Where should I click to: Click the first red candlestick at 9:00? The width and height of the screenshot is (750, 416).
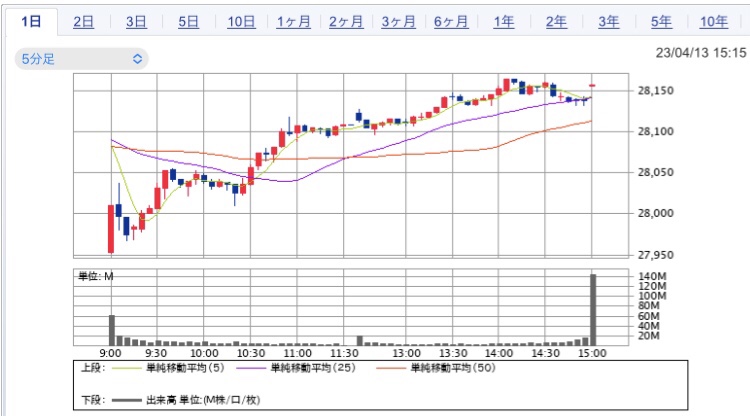tap(111, 229)
